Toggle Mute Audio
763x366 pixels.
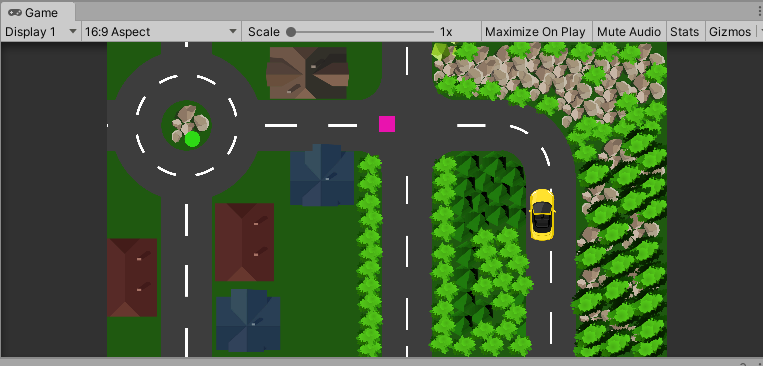629,32
